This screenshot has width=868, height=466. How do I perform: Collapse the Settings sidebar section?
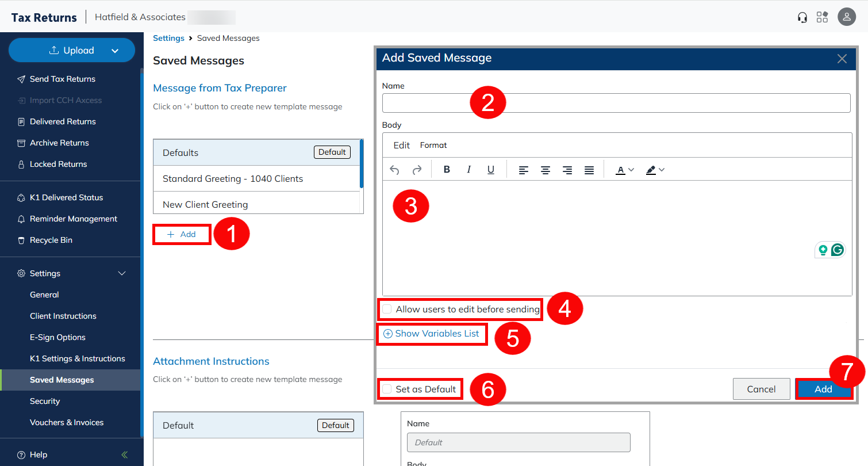tap(122, 273)
